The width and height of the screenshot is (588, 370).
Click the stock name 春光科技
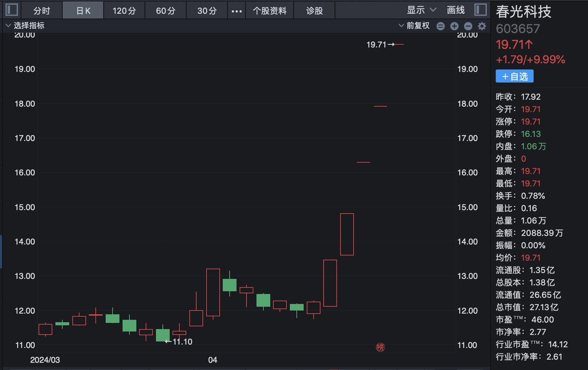click(523, 12)
